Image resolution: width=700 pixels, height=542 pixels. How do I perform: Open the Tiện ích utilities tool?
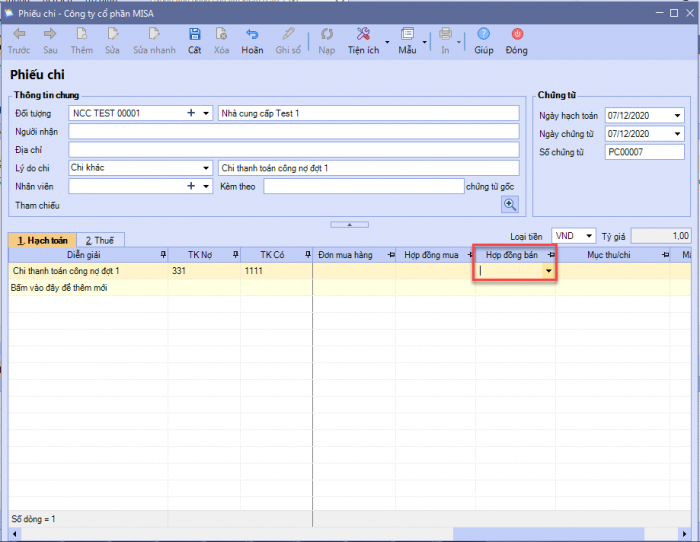point(363,34)
